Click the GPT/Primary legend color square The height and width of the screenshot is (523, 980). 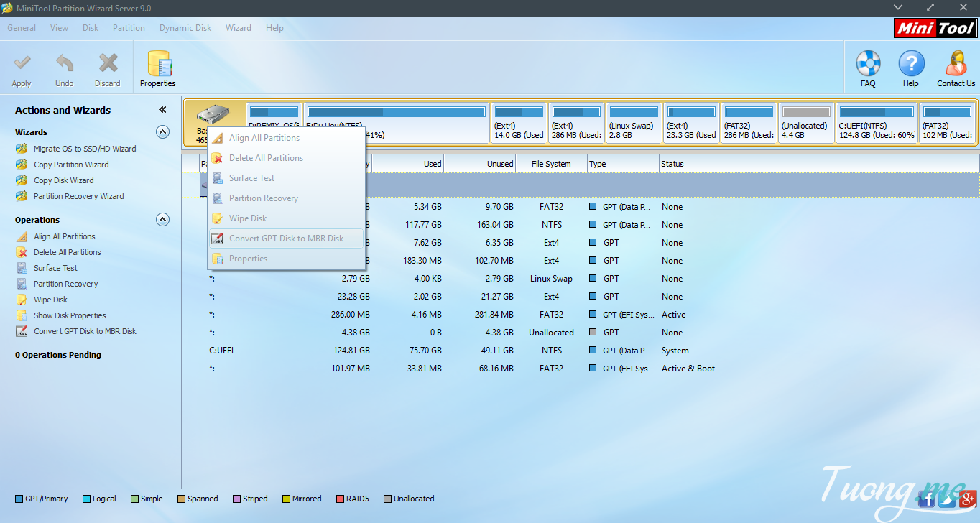tap(19, 499)
